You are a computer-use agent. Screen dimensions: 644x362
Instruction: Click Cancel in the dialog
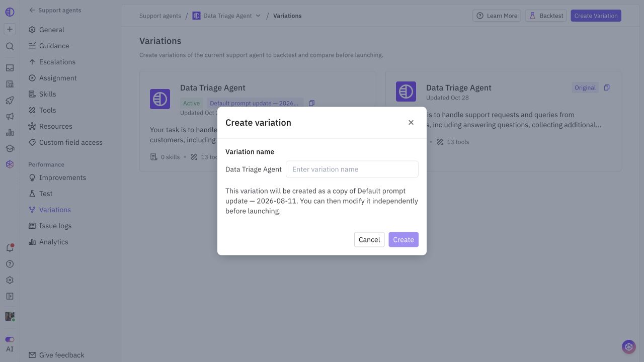369,239
